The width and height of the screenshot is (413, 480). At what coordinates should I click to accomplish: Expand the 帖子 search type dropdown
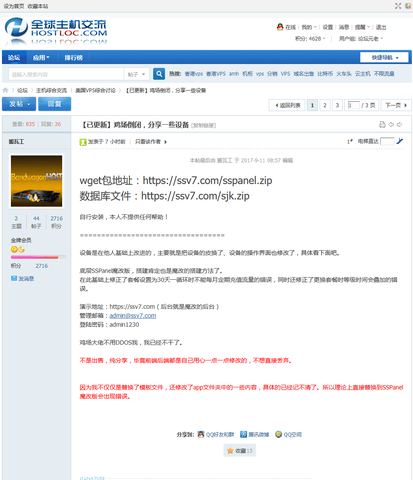pos(136,74)
